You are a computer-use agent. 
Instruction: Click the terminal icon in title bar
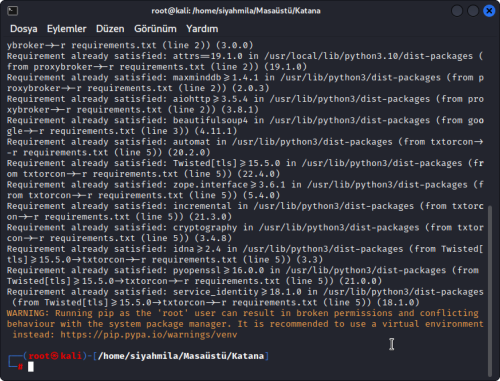(12, 11)
